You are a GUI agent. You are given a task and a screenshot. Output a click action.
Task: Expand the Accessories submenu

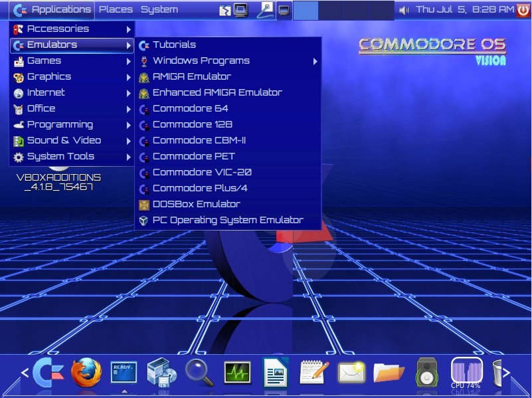click(72, 29)
